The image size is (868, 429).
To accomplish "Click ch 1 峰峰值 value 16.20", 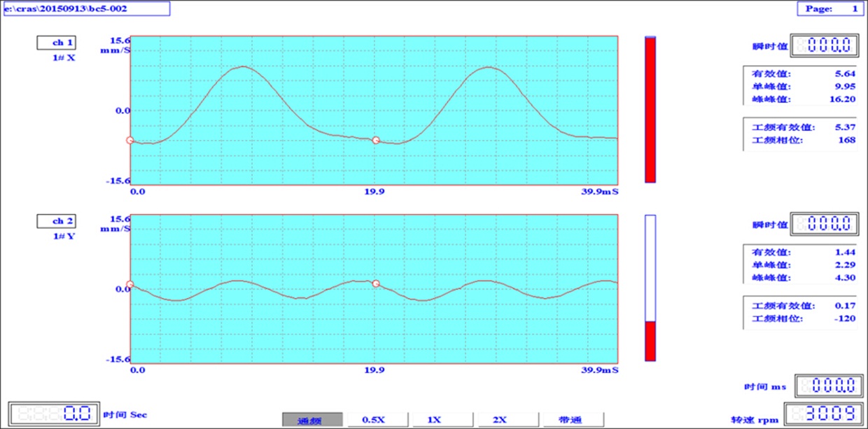I will click(843, 99).
